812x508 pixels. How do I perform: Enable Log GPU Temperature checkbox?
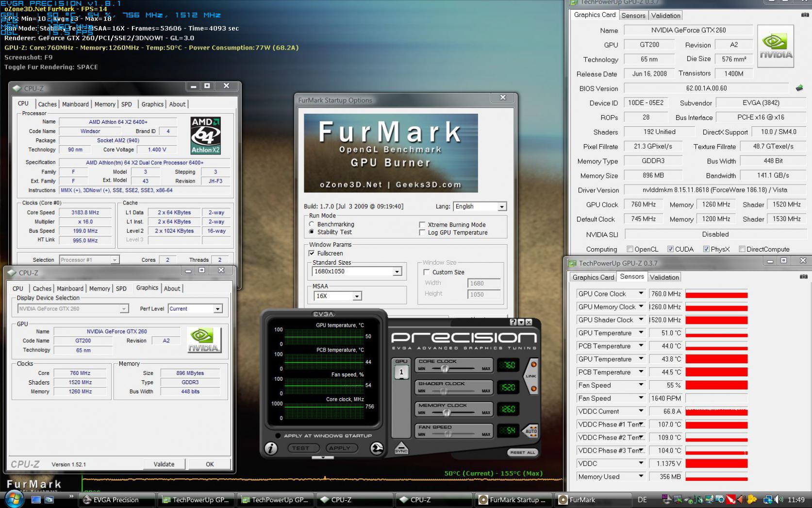pyautogui.click(x=422, y=233)
